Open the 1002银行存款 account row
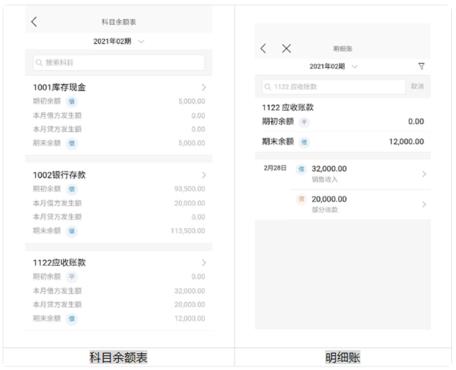The width and height of the screenshot is (456, 370). (x=119, y=203)
